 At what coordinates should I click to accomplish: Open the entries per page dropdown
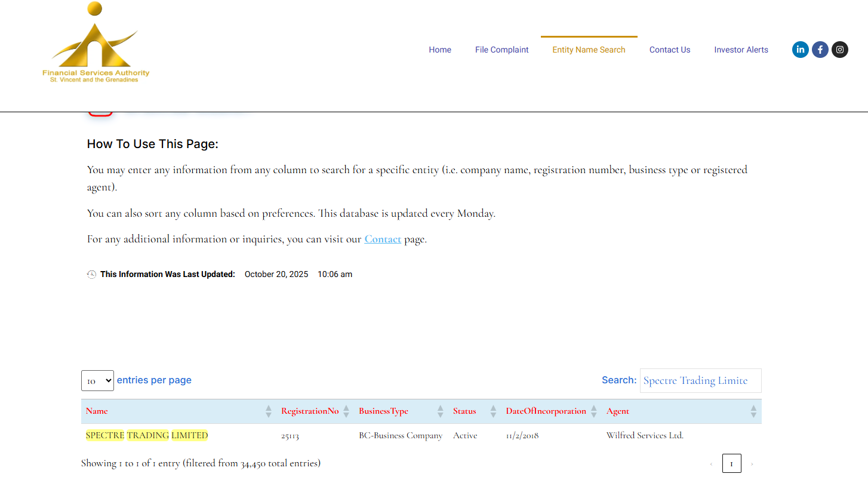tap(97, 380)
